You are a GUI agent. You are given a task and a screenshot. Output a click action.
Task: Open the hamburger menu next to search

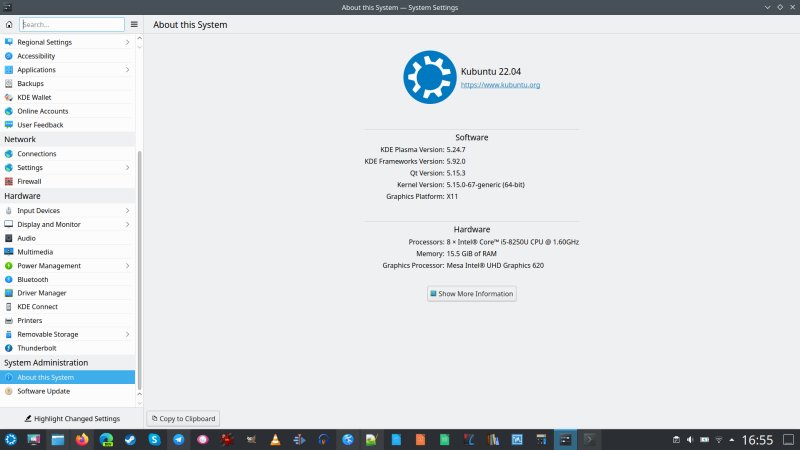134,24
